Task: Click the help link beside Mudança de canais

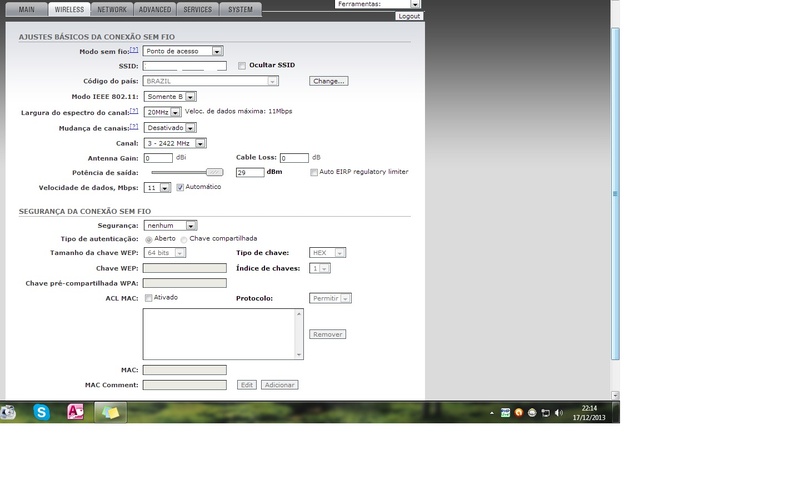Action: coord(134,127)
